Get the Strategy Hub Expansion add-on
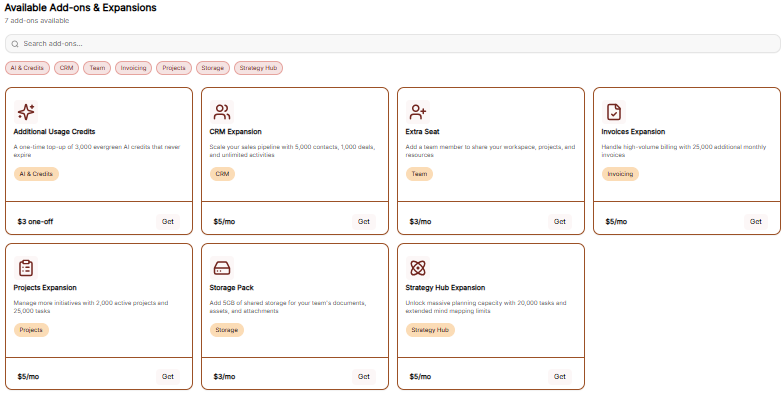Viewport: 784px width, 399px height. pos(560,376)
